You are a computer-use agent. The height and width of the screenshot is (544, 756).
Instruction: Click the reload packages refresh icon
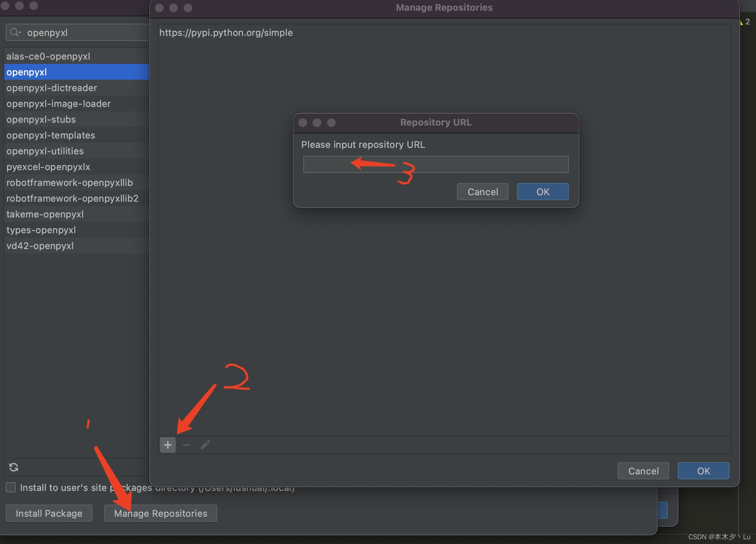click(14, 467)
